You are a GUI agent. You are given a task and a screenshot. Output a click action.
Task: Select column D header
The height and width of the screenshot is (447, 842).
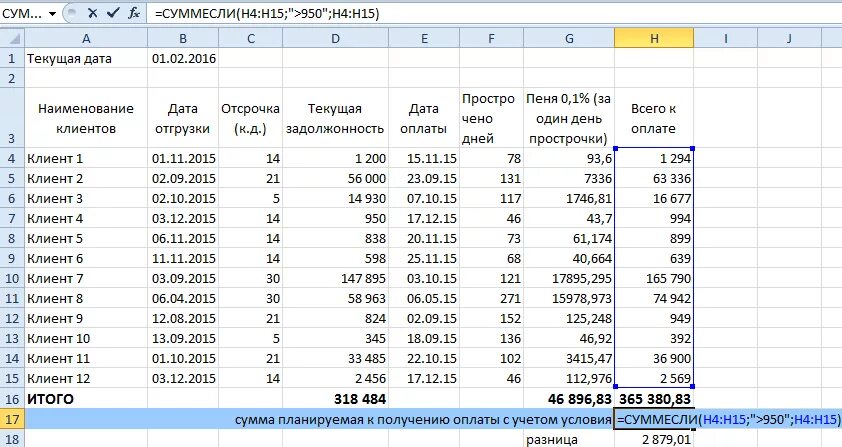[x=336, y=39]
